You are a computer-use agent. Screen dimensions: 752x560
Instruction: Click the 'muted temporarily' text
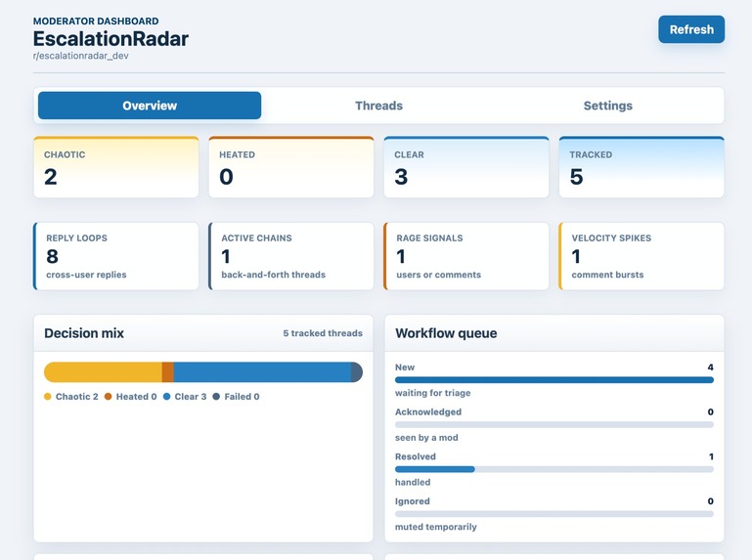[436, 527]
